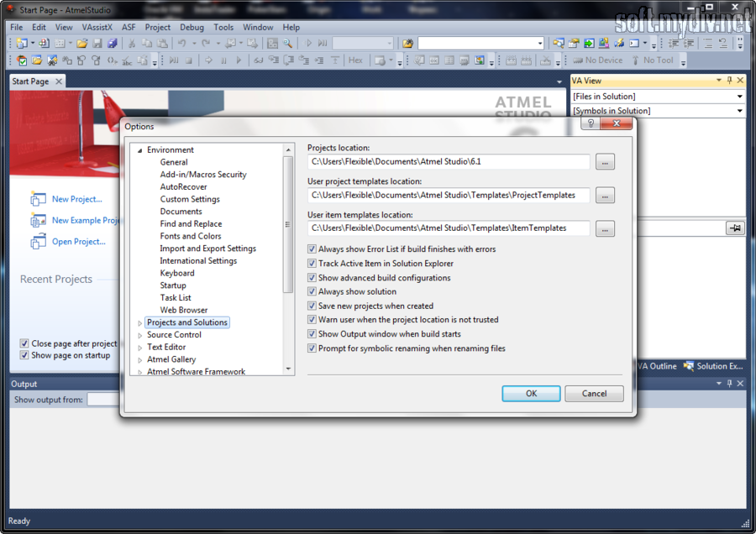Open the Debug menu

pyautogui.click(x=192, y=27)
